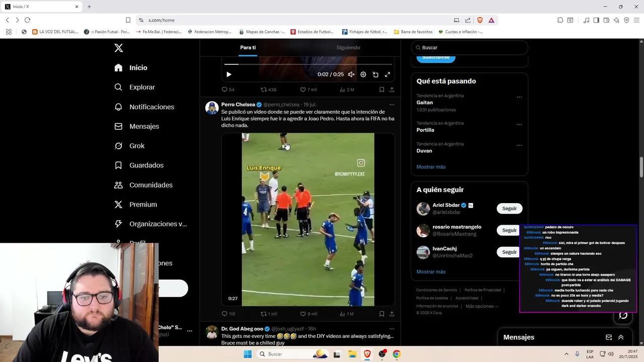This screenshot has height=362, width=644.
Task: Play the Luis Enrique video
Action: pos(308,220)
